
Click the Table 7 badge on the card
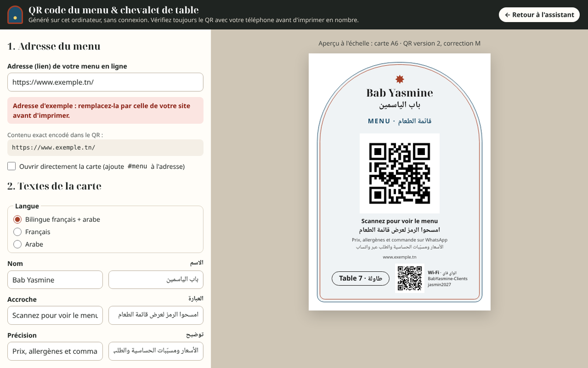361,278
